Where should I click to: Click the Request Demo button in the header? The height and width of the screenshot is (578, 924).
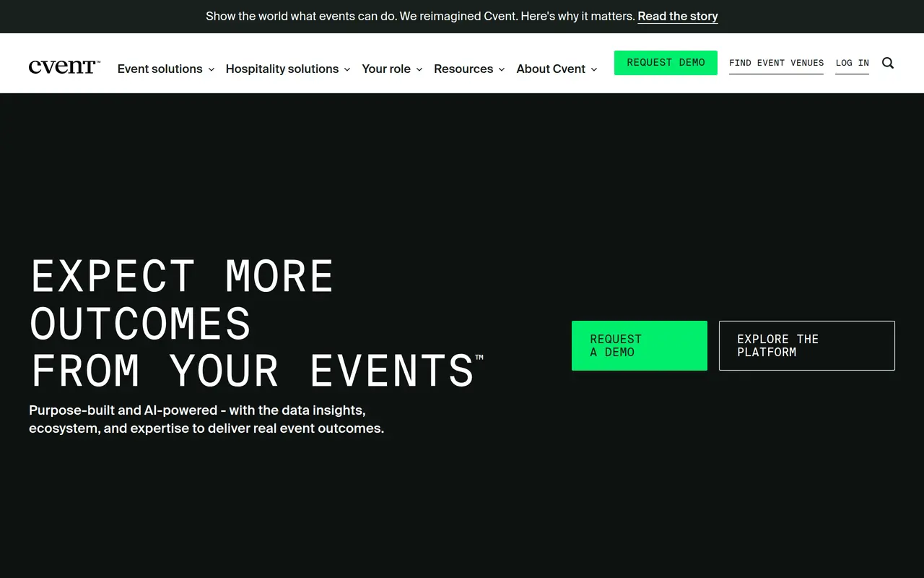pos(666,63)
